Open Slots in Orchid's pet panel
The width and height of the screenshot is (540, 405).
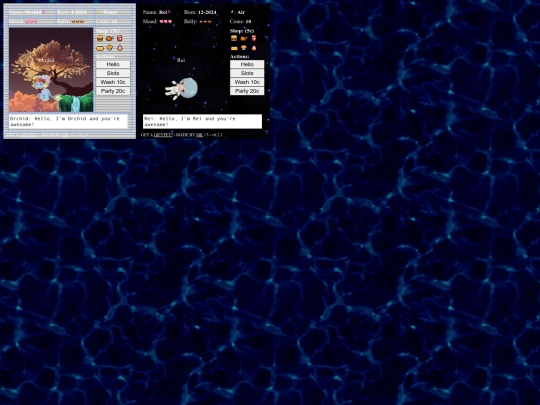point(113,73)
